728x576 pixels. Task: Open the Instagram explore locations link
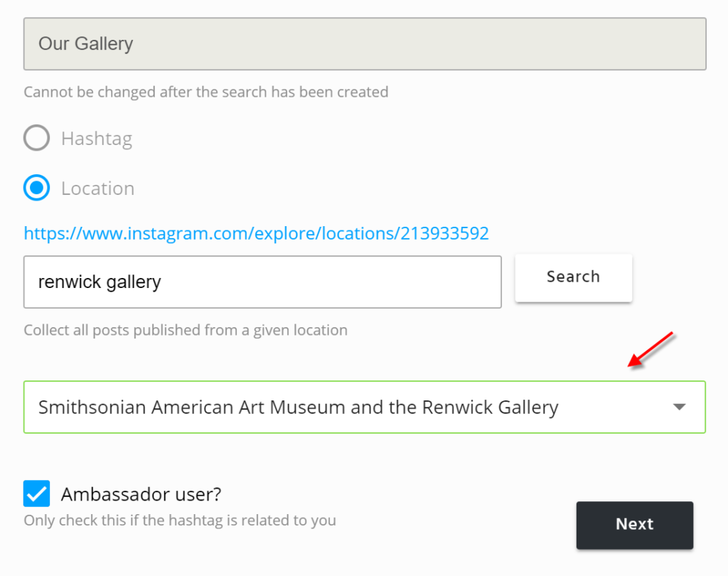256,233
